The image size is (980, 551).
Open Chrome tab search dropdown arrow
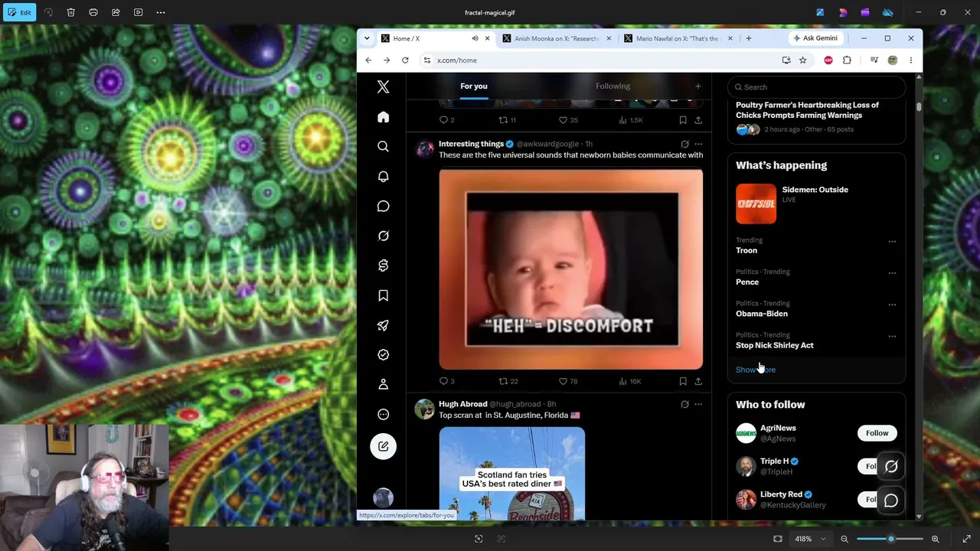pos(367,38)
